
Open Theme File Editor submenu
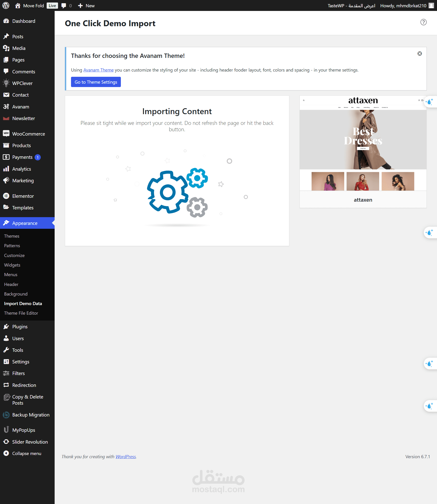(21, 313)
